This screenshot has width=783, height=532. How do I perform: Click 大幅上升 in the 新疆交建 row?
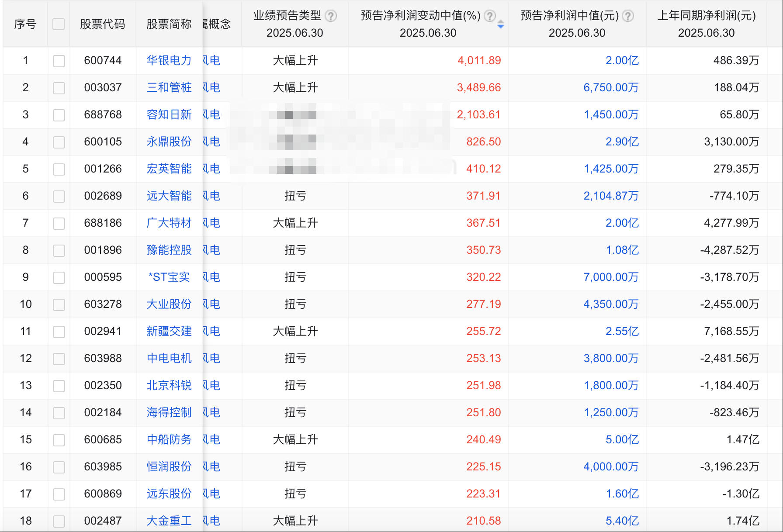295,331
